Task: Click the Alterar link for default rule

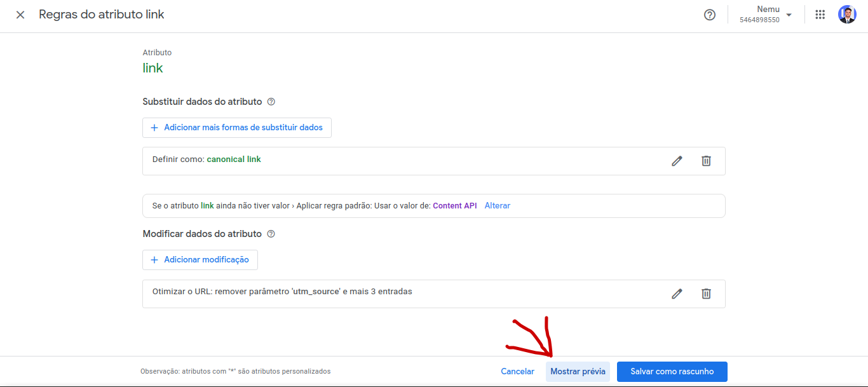Action: click(497, 206)
